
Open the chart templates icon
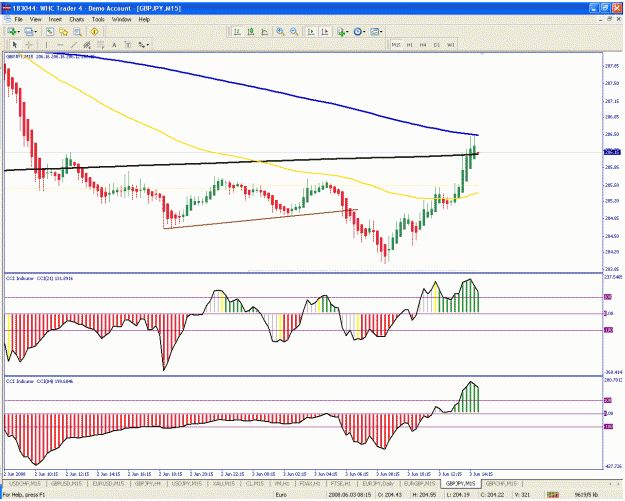tap(374, 32)
